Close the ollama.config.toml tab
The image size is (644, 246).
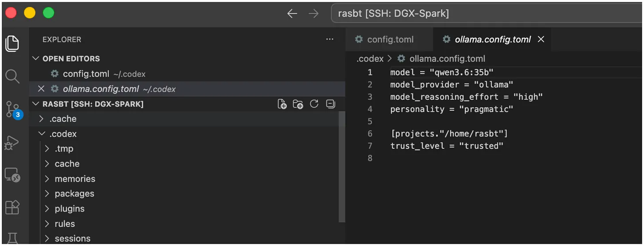tap(540, 39)
